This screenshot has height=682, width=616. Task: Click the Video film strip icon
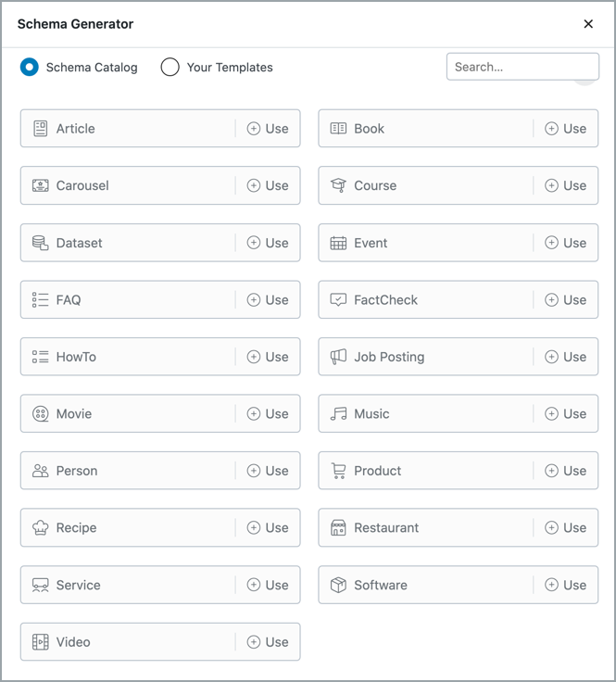tap(41, 642)
